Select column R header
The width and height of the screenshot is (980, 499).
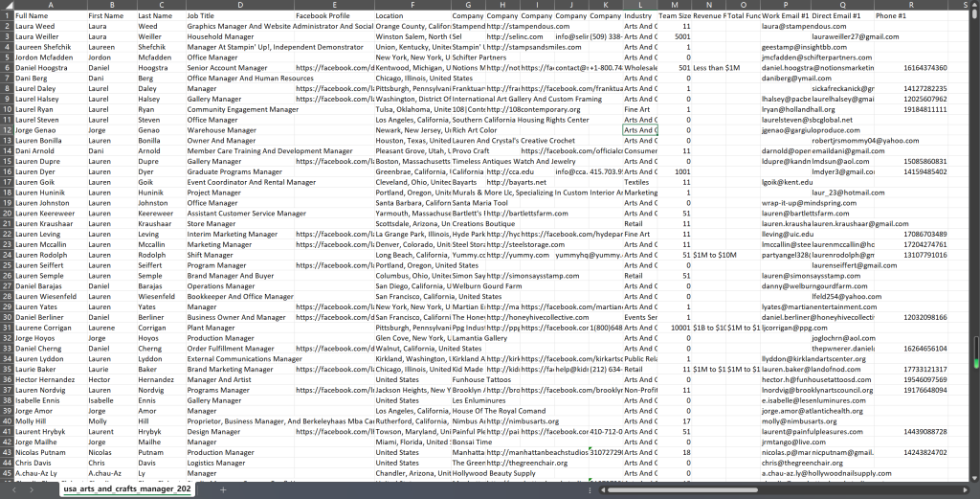click(911, 5)
